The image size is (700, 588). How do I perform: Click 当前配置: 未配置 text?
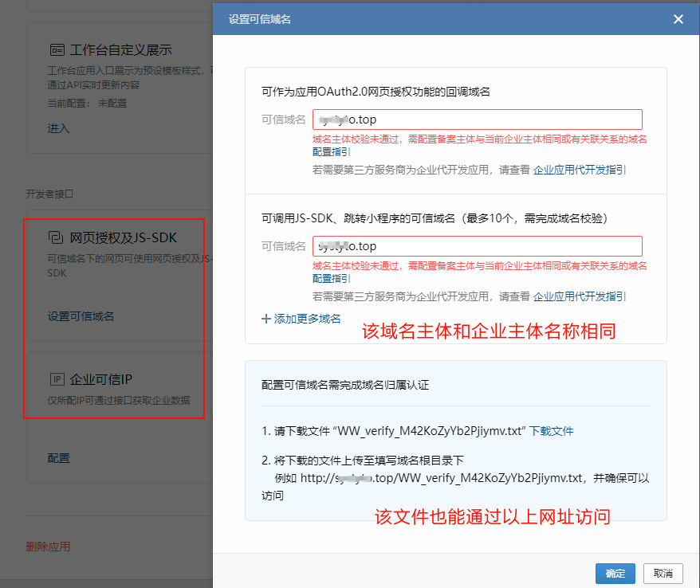pos(87,104)
